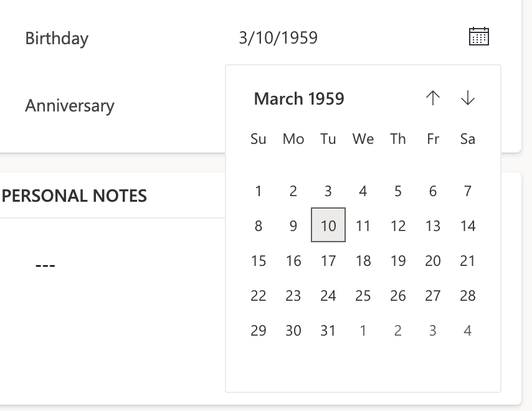Select the highlighted date March 10
Image resolution: width=532 pixels, height=411 pixels.
click(328, 225)
